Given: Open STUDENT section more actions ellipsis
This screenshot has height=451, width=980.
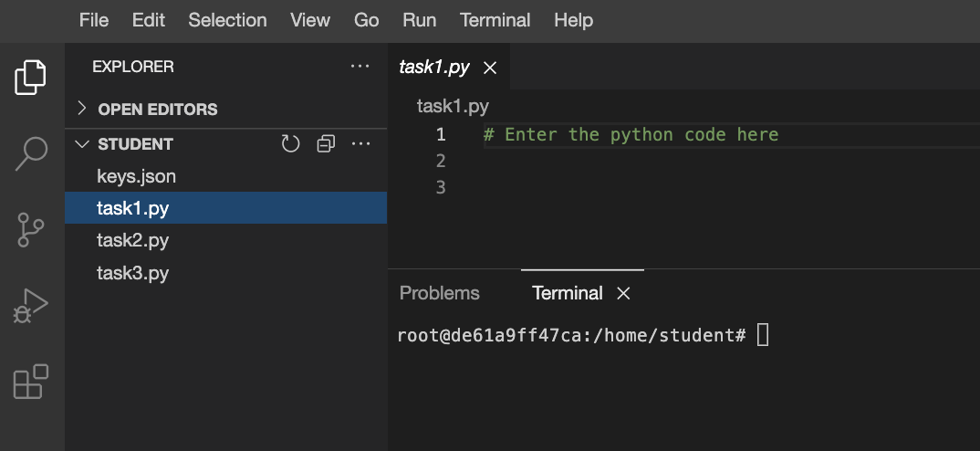Looking at the screenshot, I should pyautogui.click(x=360, y=144).
